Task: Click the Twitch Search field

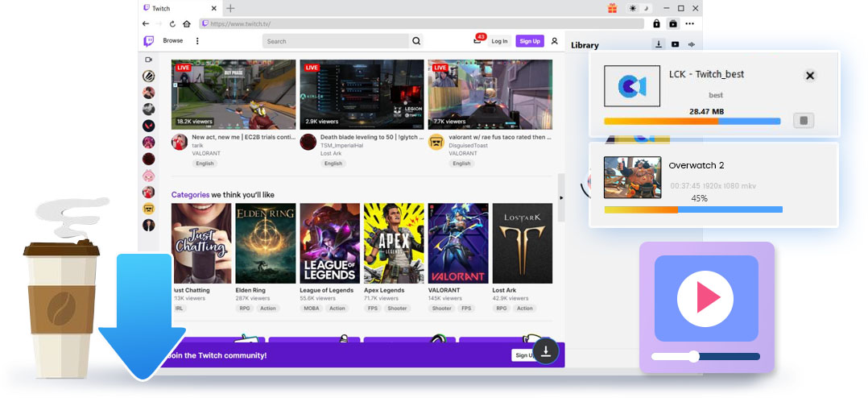Action: pyautogui.click(x=336, y=41)
